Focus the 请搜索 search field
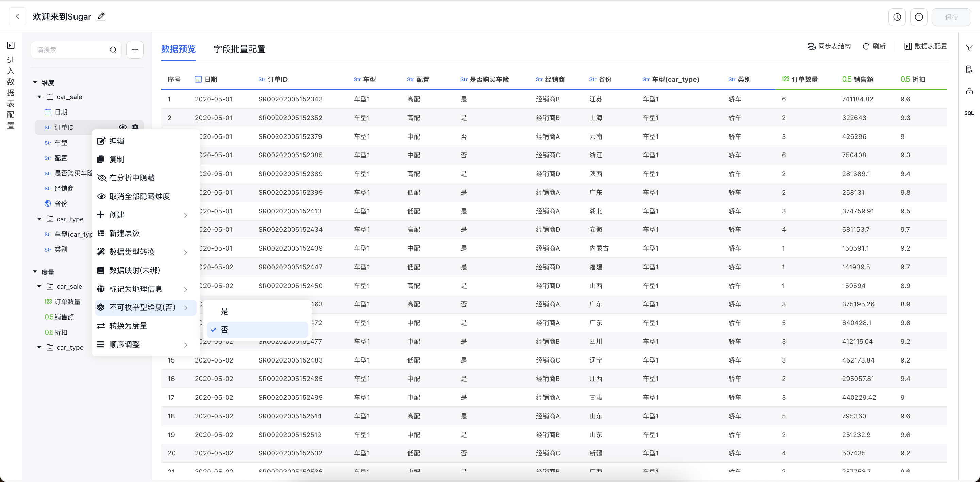Screen dimensions: 980x482 76,50
